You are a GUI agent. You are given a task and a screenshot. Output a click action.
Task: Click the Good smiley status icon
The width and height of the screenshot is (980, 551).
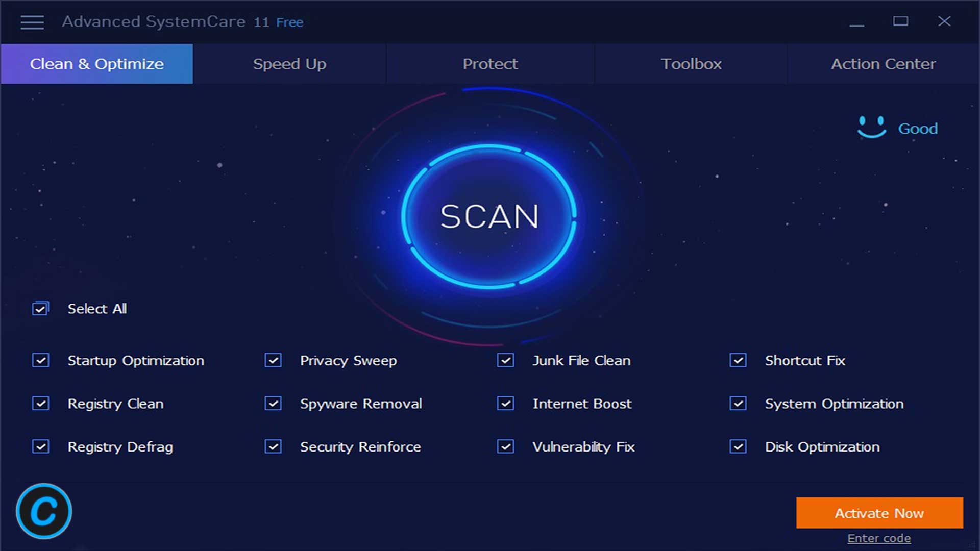872,127
